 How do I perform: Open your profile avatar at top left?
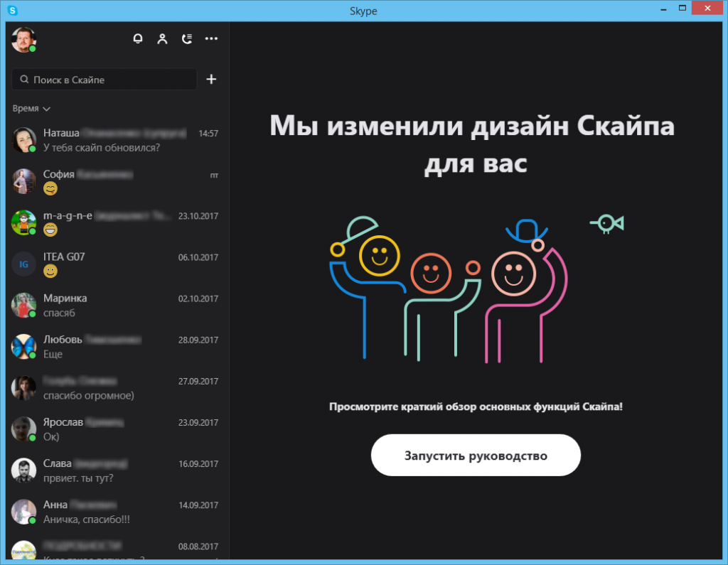23,40
